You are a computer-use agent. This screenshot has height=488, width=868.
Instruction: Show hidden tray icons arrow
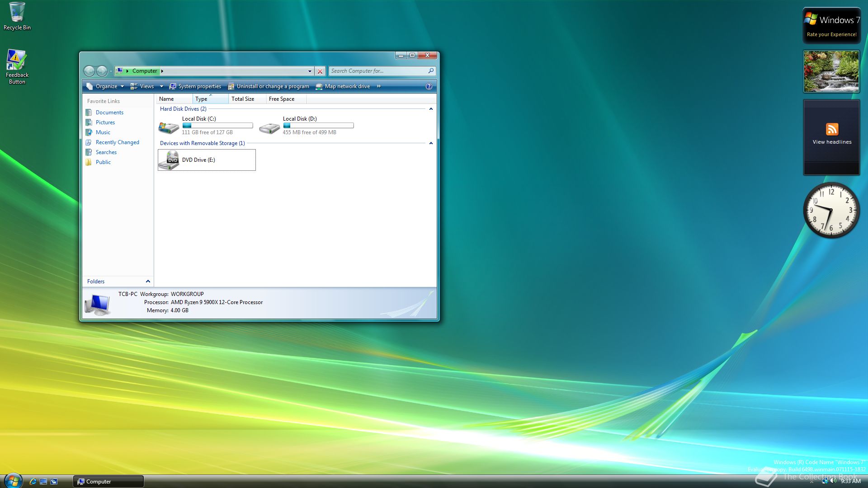tap(811, 482)
